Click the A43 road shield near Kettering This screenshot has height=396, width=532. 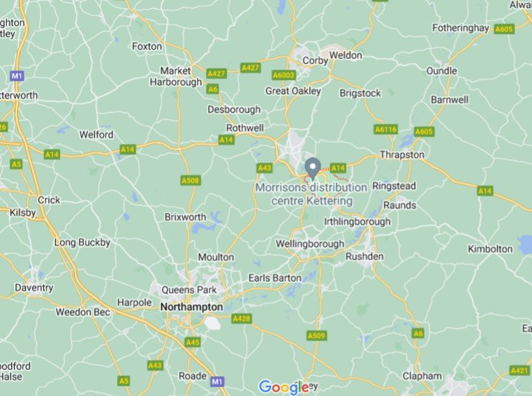coord(265,168)
